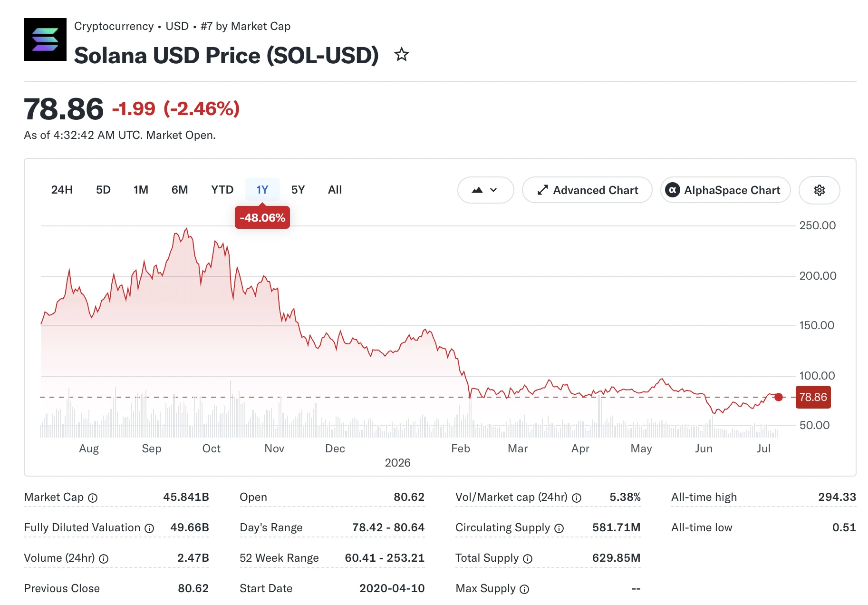Open chart settings gear icon
Viewport: 868px width, 605px height.
(819, 190)
